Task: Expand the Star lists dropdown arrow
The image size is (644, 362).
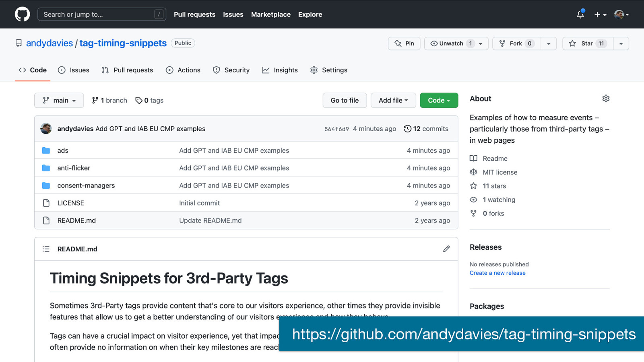Action: pos(621,43)
